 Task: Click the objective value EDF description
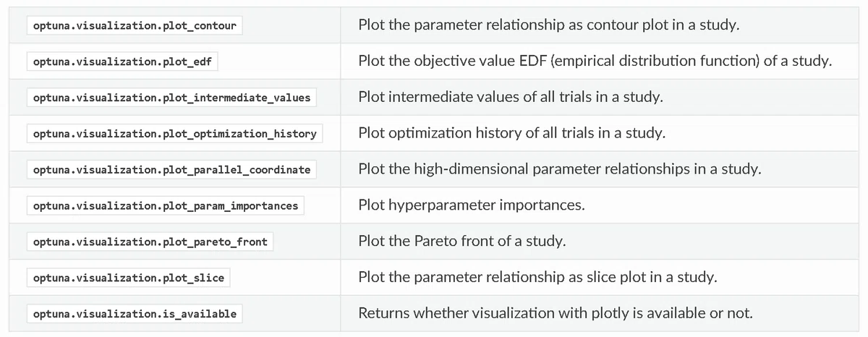[x=595, y=61]
